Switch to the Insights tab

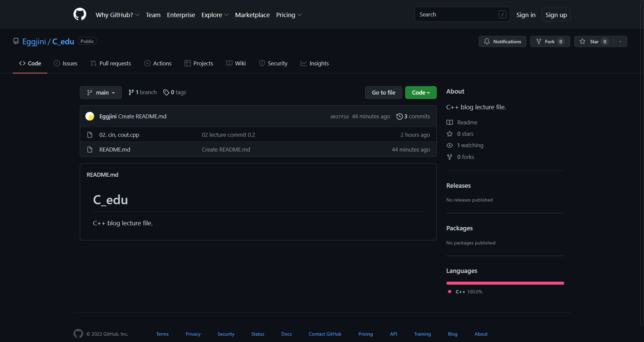coord(314,63)
